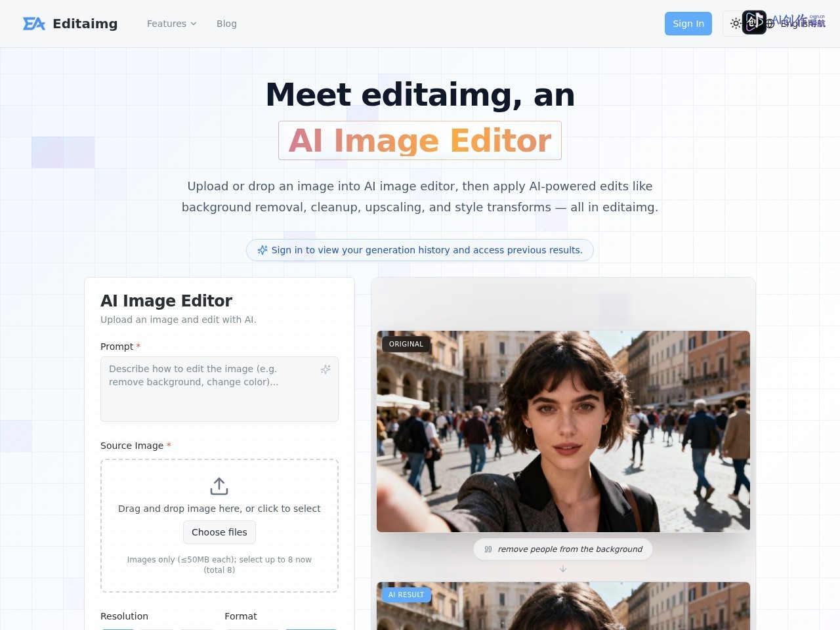Click 'Drag and drop image here' text
This screenshot has height=630, width=840.
tap(219, 509)
